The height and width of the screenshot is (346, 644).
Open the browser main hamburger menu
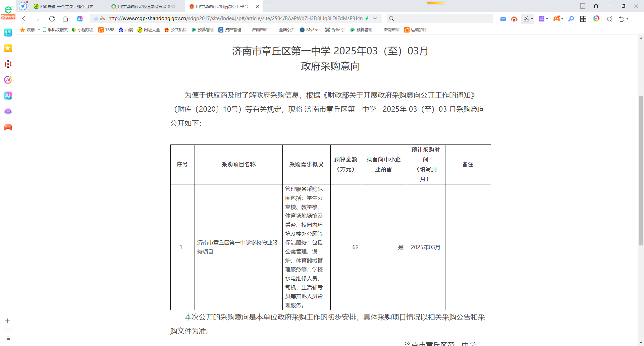(637, 19)
